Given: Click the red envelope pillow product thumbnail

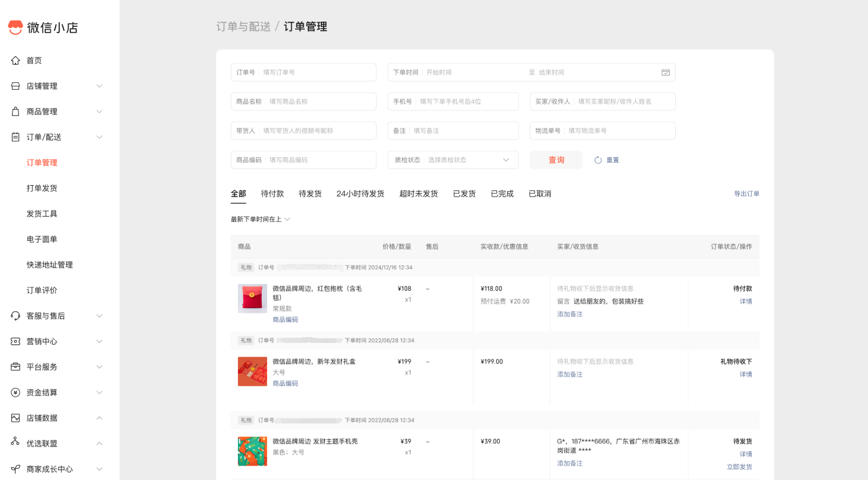Looking at the screenshot, I should pos(252,298).
